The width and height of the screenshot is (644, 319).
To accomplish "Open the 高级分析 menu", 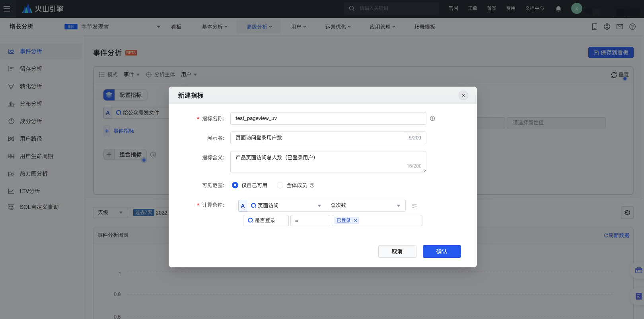I will [x=259, y=27].
